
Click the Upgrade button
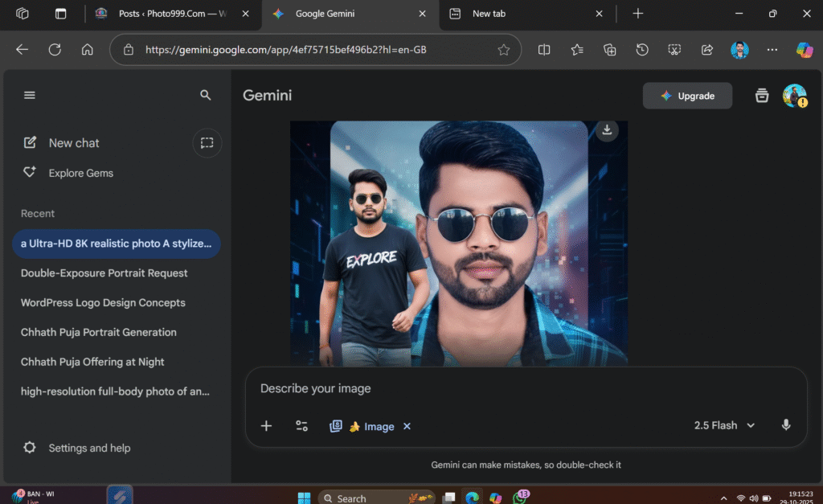687,95
